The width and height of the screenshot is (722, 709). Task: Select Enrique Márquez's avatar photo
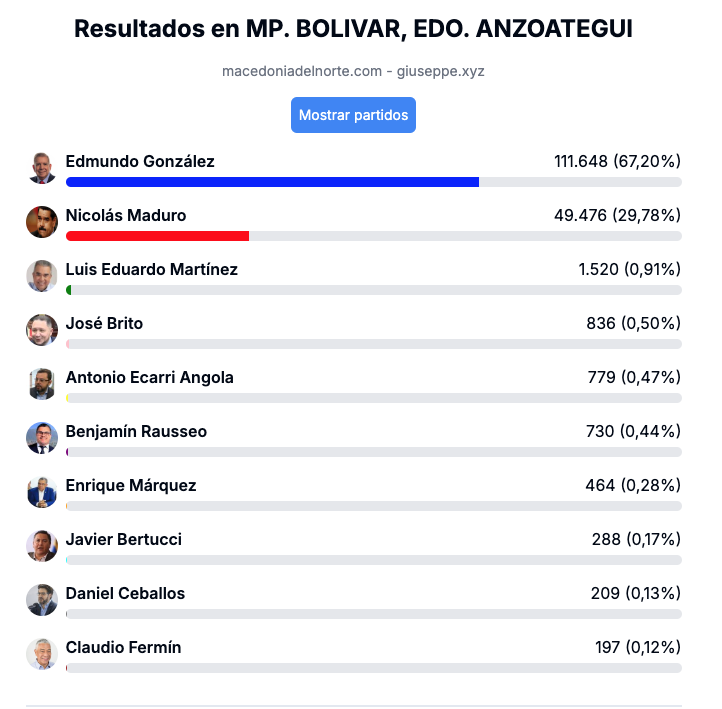[42, 492]
